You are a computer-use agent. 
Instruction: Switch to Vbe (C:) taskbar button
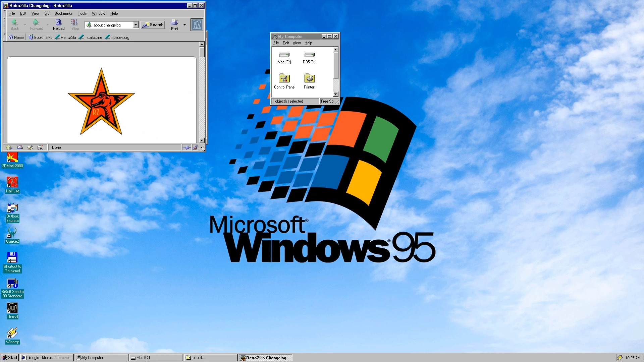click(156, 358)
